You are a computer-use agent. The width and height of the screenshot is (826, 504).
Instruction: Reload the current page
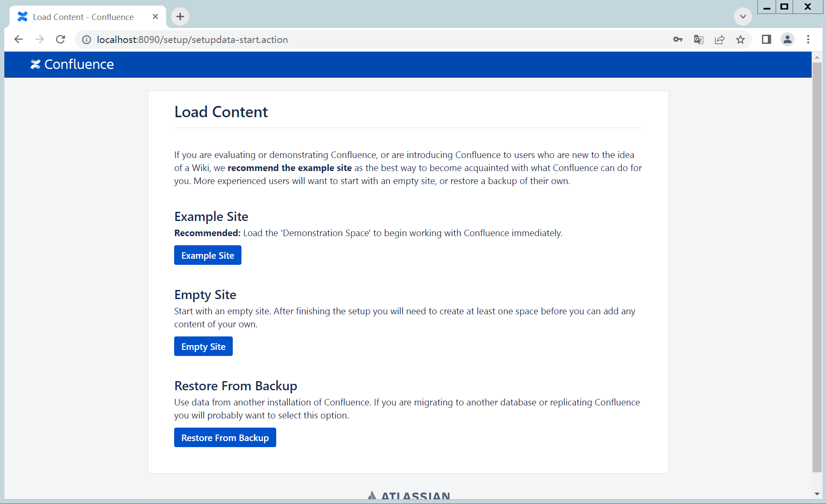coord(60,40)
